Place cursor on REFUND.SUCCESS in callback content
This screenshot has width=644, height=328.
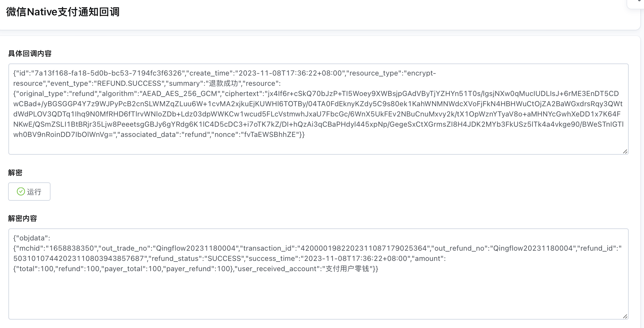click(x=129, y=83)
